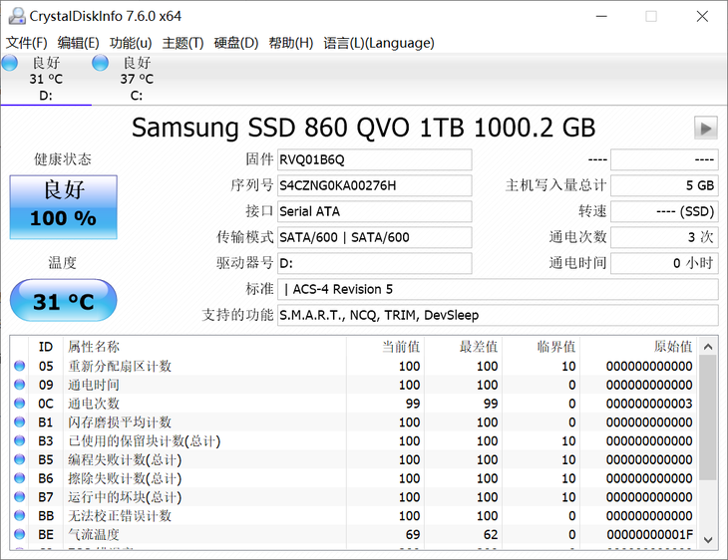Click the serial number field S4CZNG0KA00276H
The height and width of the screenshot is (560, 728).
[373, 185]
